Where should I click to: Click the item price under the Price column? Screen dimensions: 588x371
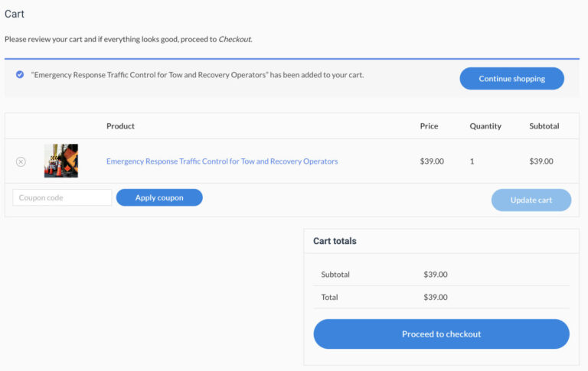tap(432, 161)
